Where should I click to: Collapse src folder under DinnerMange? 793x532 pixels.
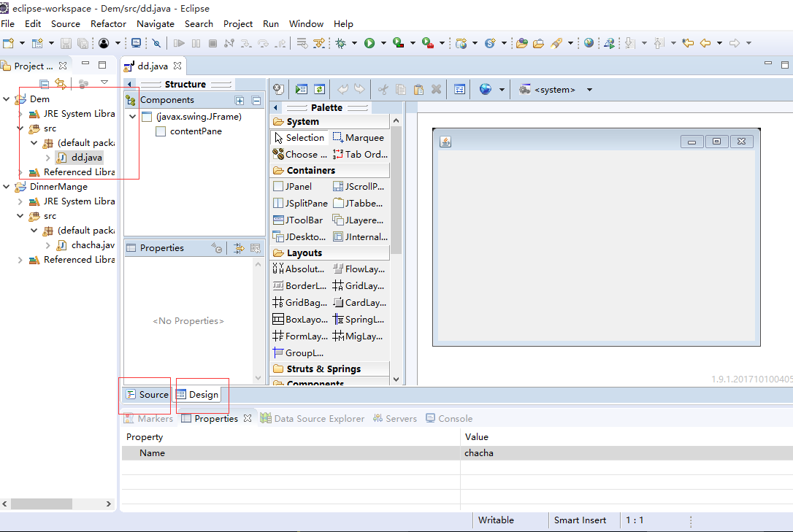click(x=20, y=216)
